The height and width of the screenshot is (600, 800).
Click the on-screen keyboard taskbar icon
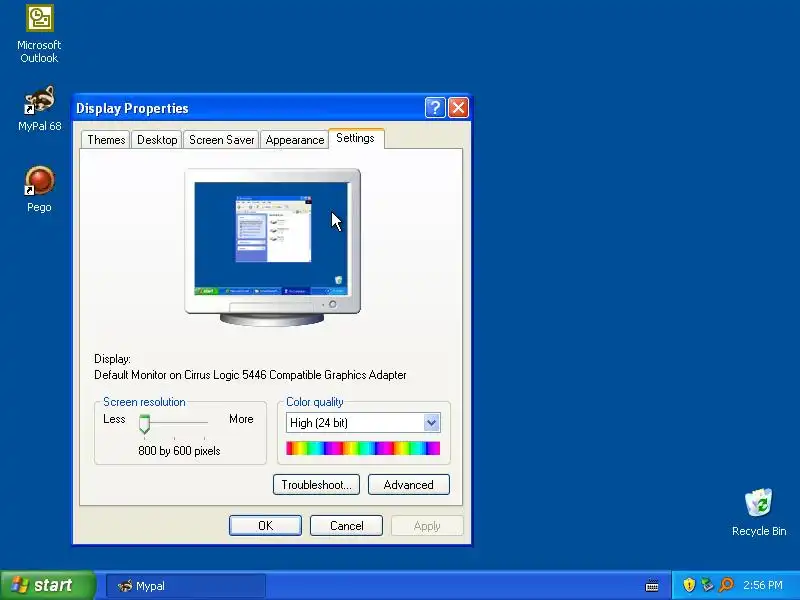(x=652, y=585)
